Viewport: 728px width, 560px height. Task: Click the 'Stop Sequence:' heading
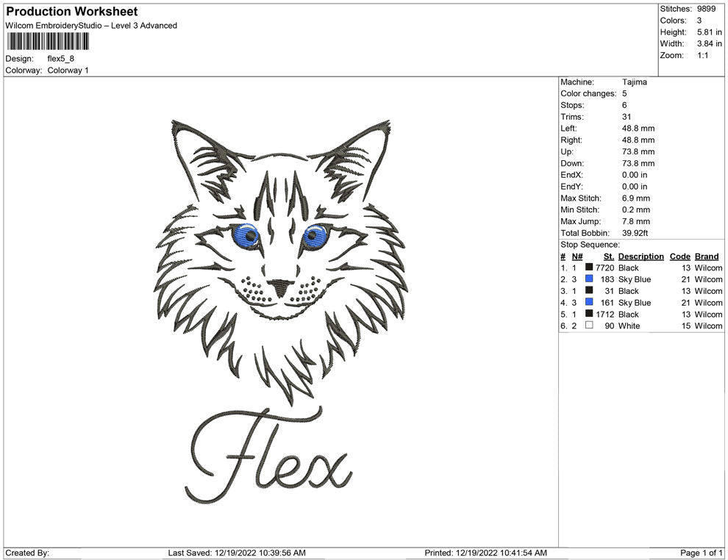point(590,245)
